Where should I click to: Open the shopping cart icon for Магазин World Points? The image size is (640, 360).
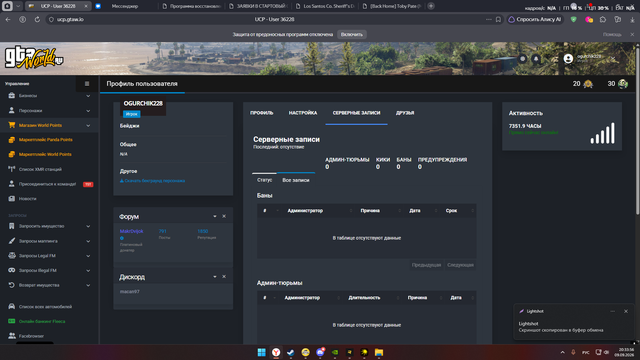[x=11, y=125]
